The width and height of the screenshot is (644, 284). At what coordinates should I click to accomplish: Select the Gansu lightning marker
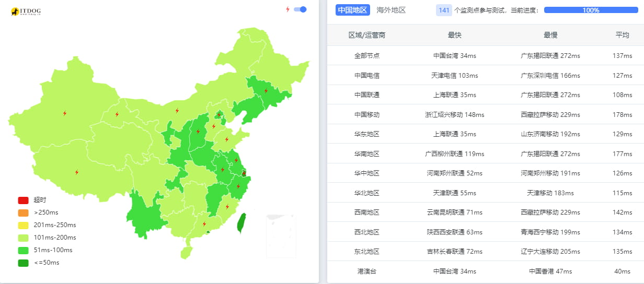click(117, 114)
